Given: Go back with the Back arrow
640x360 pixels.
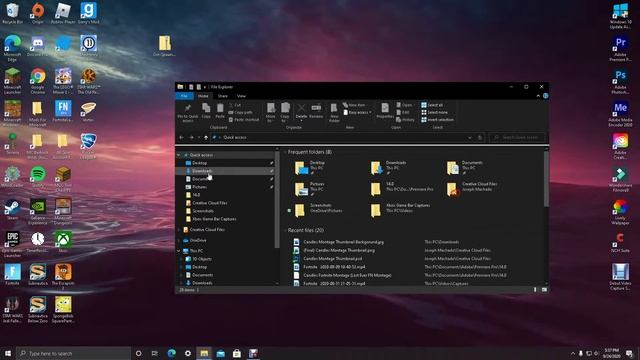Looking at the screenshot, I should 182,138.
